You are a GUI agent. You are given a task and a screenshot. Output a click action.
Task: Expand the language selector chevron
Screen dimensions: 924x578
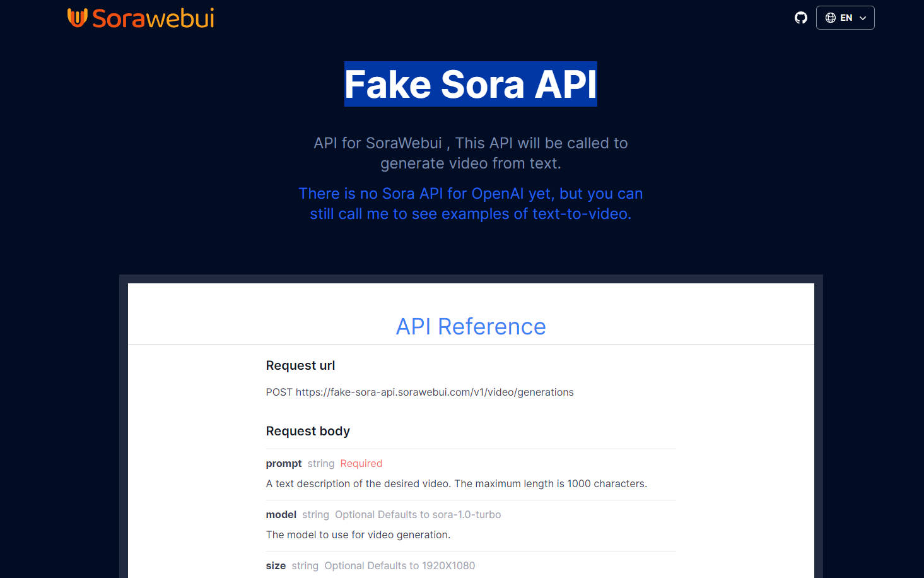click(x=862, y=18)
